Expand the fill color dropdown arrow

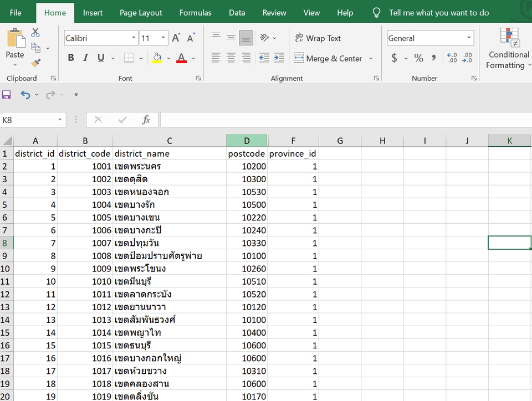click(168, 58)
